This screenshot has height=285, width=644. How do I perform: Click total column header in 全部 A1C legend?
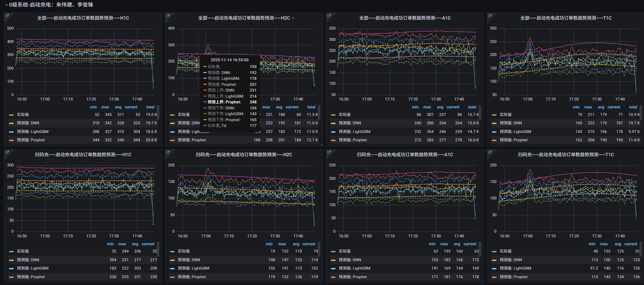click(x=472, y=107)
